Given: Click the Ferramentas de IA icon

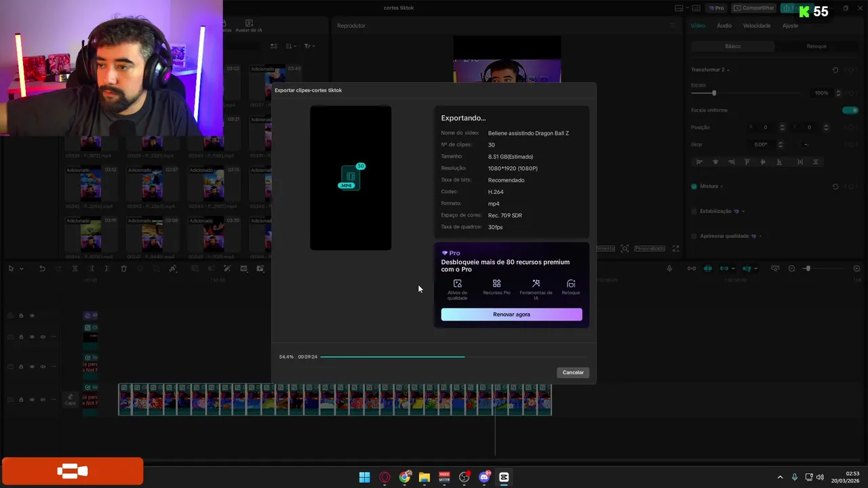Looking at the screenshot, I should tap(536, 283).
